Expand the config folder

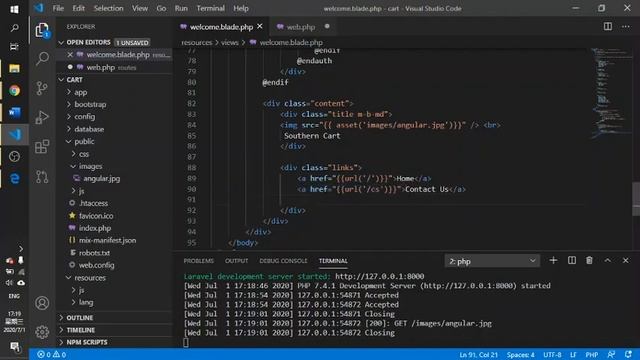84,117
